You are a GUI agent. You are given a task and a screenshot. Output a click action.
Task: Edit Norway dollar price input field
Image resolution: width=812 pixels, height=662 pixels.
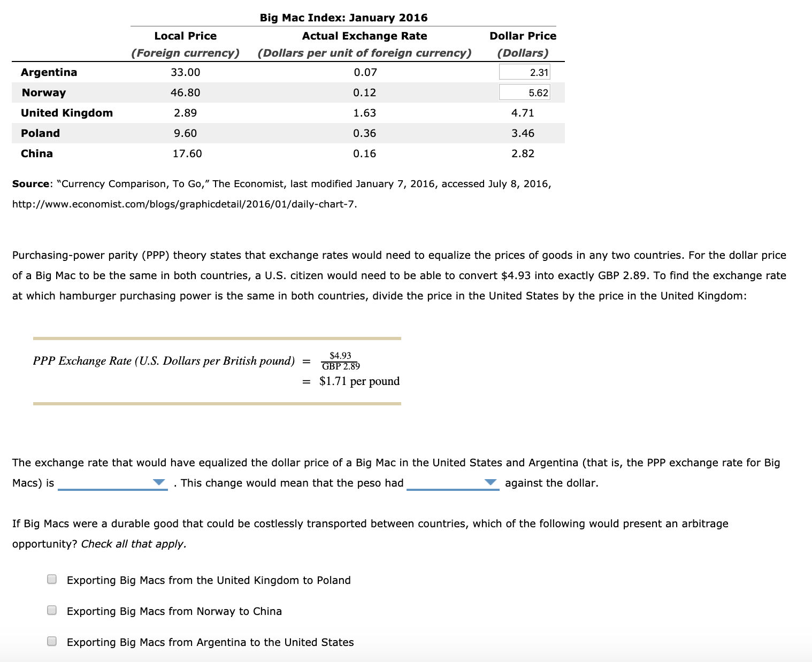525,93
